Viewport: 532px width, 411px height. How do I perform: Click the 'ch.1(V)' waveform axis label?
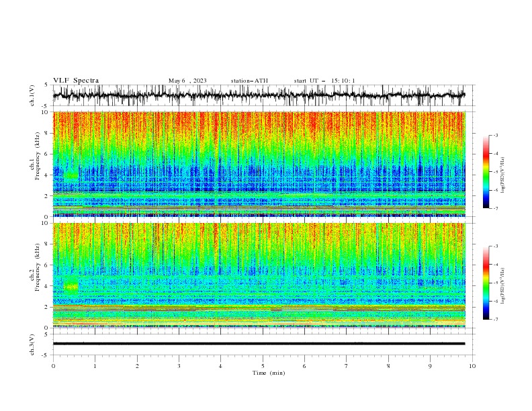click(32, 95)
